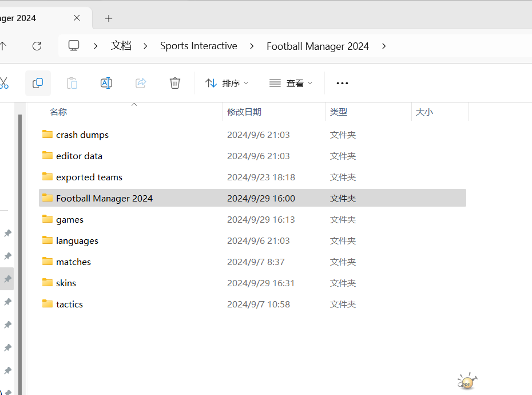Click the Delete trash can icon
Image resolution: width=532 pixels, height=395 pixels.
point(175,83)
